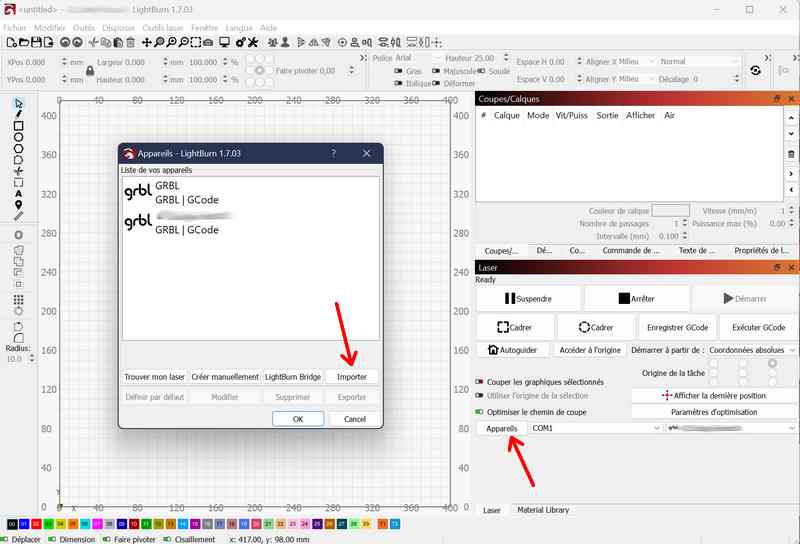Viewport: 800px width, 544px height.
Task: Select the measure ruler tool
Action: (18, 216)
